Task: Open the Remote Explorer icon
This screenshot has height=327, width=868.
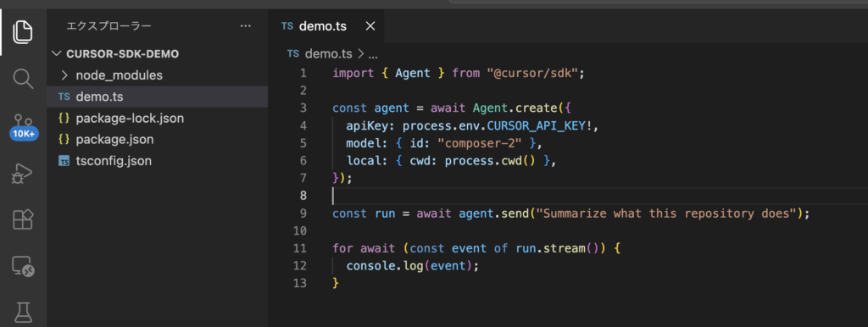Action: [23, 267]
